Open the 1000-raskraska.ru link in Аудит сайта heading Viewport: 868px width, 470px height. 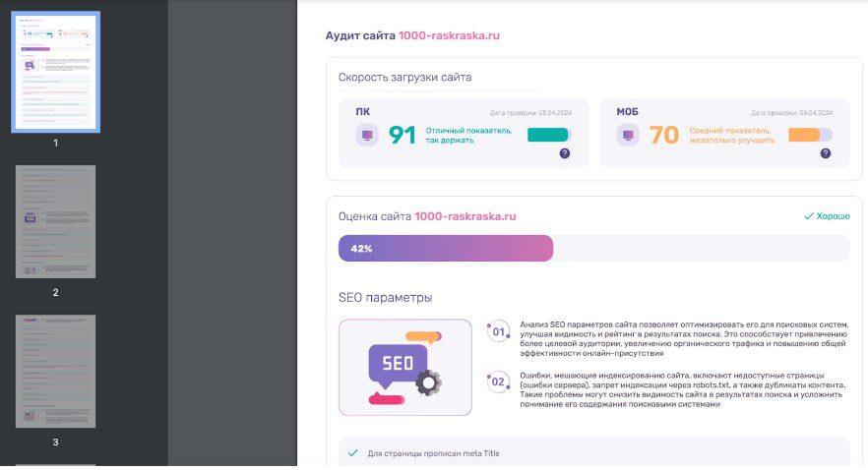click(x=449, y=35)
